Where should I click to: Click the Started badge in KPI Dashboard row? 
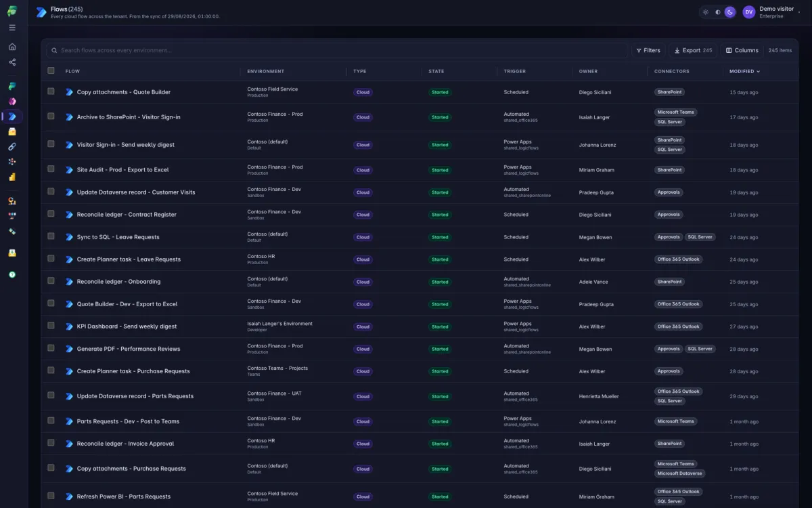(440, 326)
